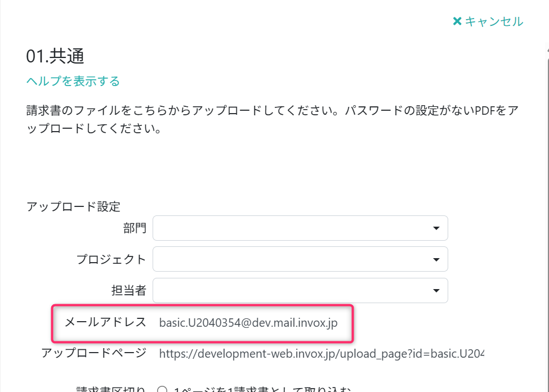
Task: Open the 担当者 dropdown field
Action: click(x=293, y=290)
